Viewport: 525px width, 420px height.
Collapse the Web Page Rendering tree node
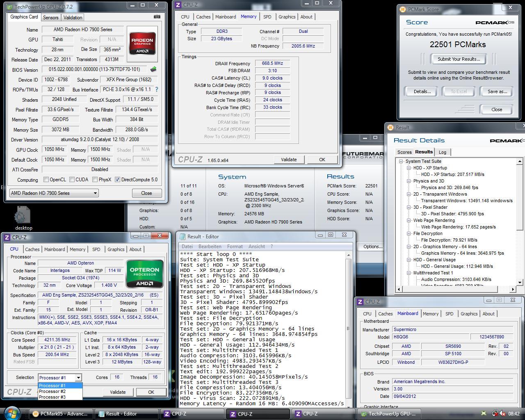409,220
